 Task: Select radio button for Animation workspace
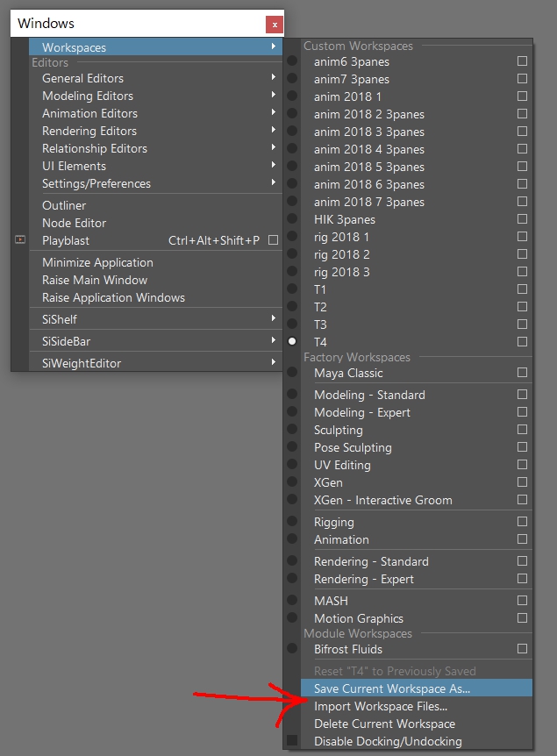(x=292, y=539)
